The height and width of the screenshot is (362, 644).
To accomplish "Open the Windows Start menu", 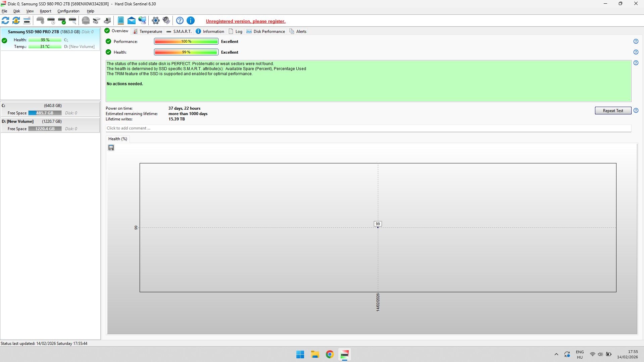I will [x=300, y=354].
